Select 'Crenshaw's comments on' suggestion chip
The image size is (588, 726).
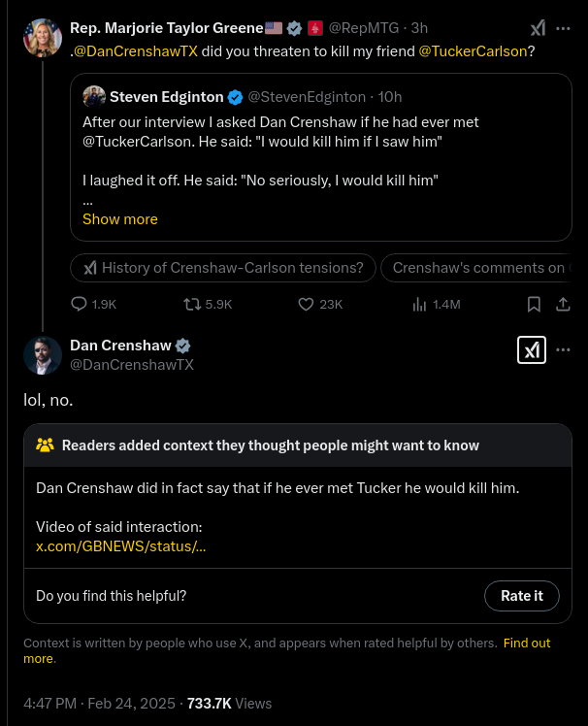point(477,268)
